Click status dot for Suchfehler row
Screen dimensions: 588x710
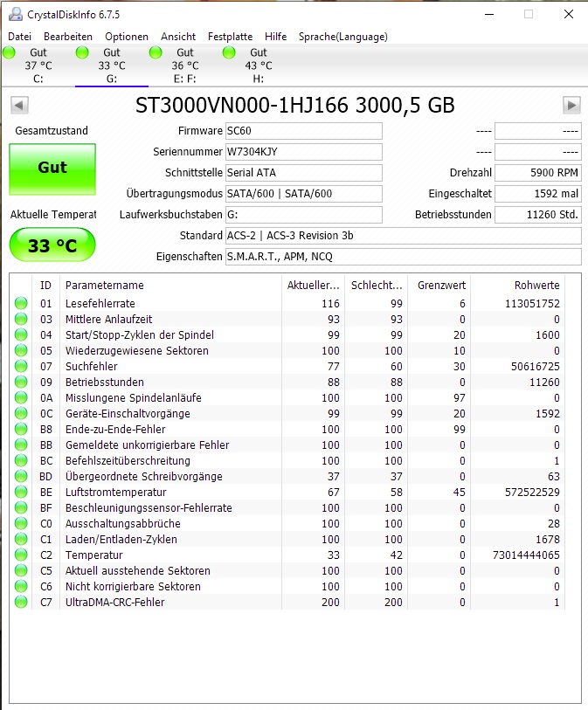coord(21,366)
